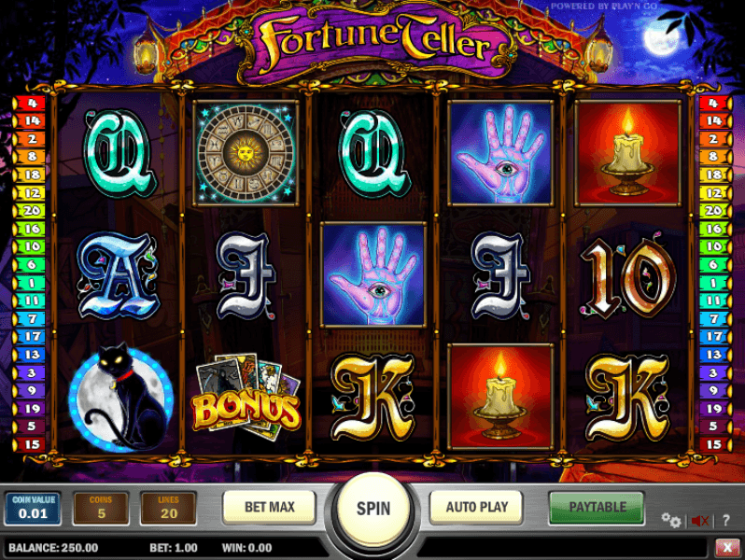Open the settings gears icon

[671, 520]
